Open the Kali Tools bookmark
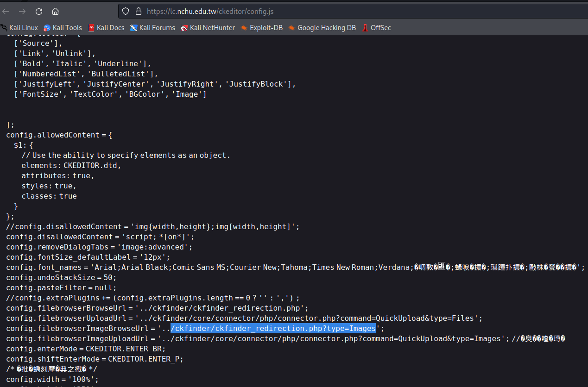This screenshot has height=387, width=588. (x=63, y=28)
